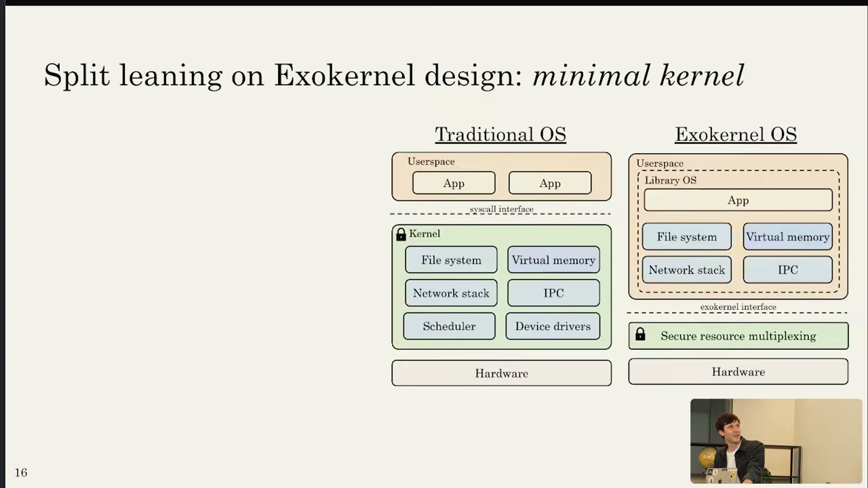Select the File system box inside Kernel
The image size is (868, 488).
(x=451, y=260)
